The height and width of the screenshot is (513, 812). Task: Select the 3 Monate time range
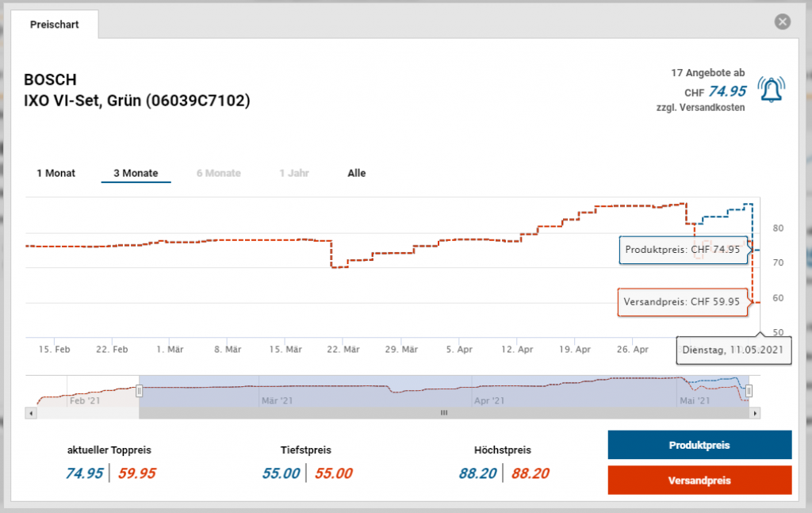[136, 173]
